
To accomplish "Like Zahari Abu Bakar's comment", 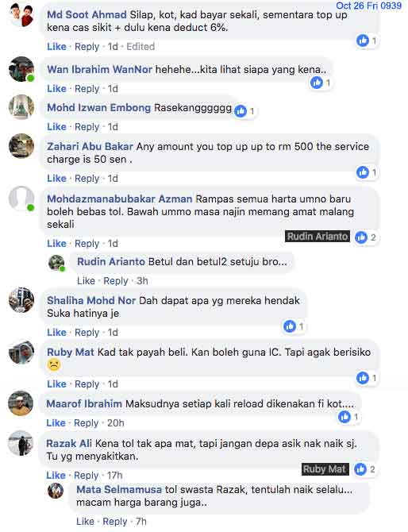I will pos(56,178).
